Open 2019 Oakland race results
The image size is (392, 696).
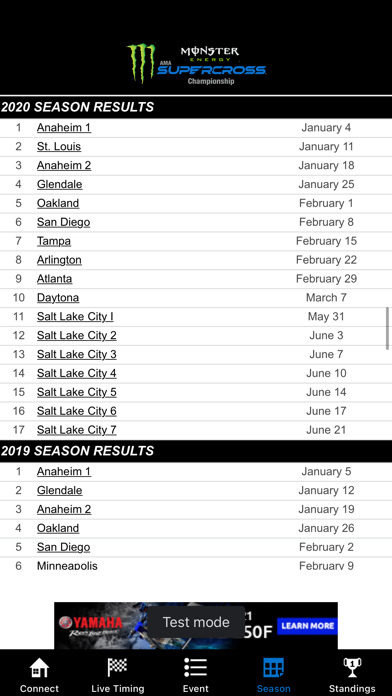coord(58,528)
